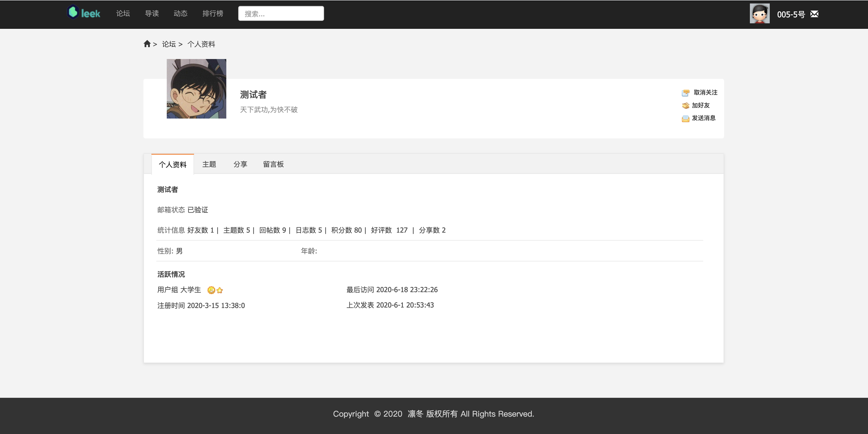The image size is (868, 434).
Task: Click 最后访问 2020-6-18 23:22:26
Action: (392, 290)
